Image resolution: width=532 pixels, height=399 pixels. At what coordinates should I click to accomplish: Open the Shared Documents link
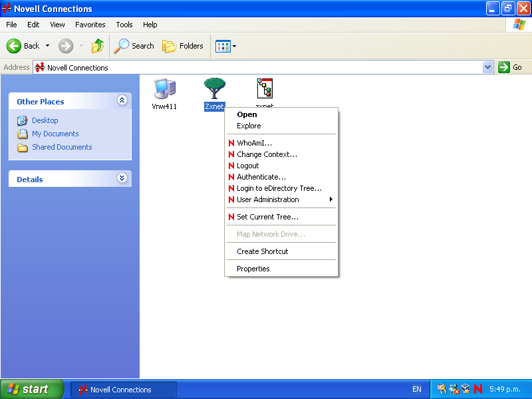pos(62,147)
